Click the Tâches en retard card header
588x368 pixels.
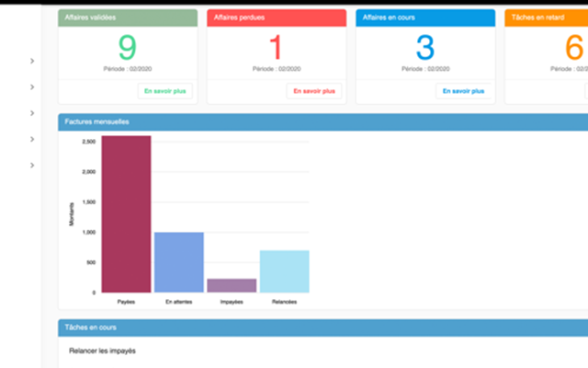[547, 17]
